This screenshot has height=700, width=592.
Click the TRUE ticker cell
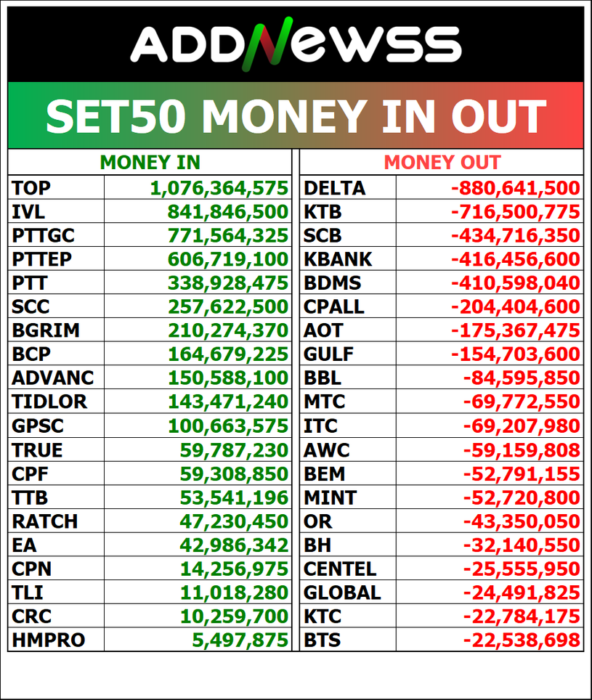[56, 449]
